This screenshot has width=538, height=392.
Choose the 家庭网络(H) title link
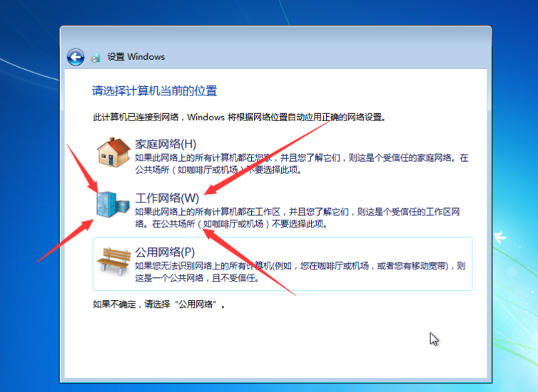[x=166, y=144]
